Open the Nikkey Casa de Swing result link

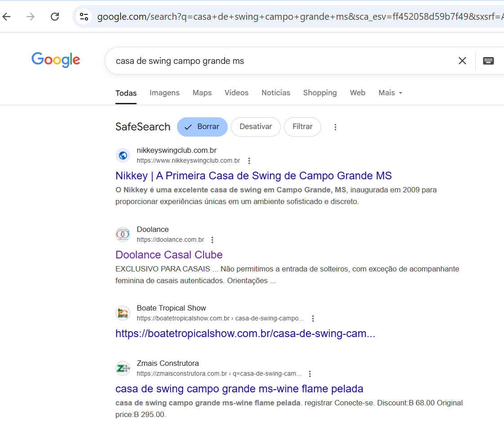pyautogui.click(x=253, y=175)
